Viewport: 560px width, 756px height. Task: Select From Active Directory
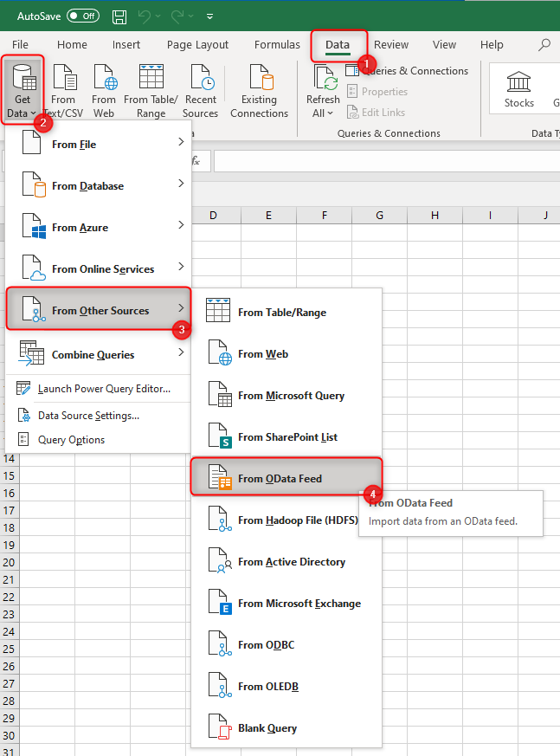tap(286, 561)
